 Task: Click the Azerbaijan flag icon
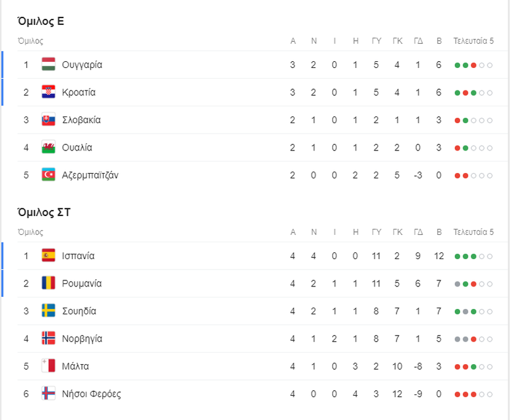coord(49,175)
